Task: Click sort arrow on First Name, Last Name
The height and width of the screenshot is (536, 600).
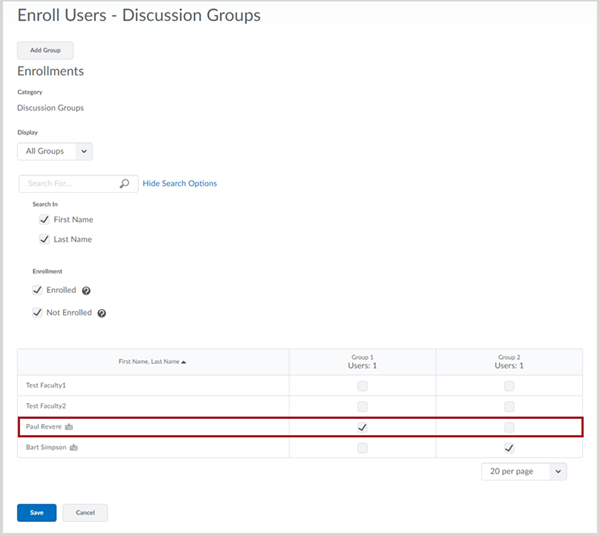Action: coord(184,362)
